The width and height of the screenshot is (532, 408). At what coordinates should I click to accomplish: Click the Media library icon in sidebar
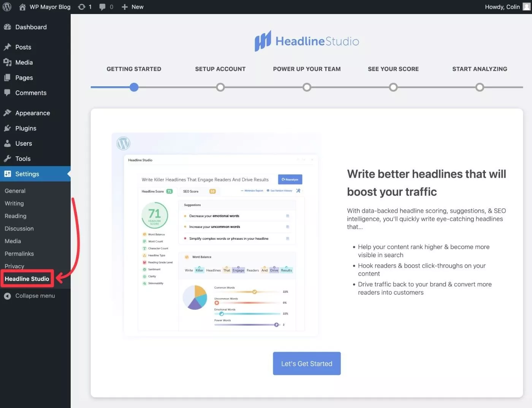click(7, 62)
